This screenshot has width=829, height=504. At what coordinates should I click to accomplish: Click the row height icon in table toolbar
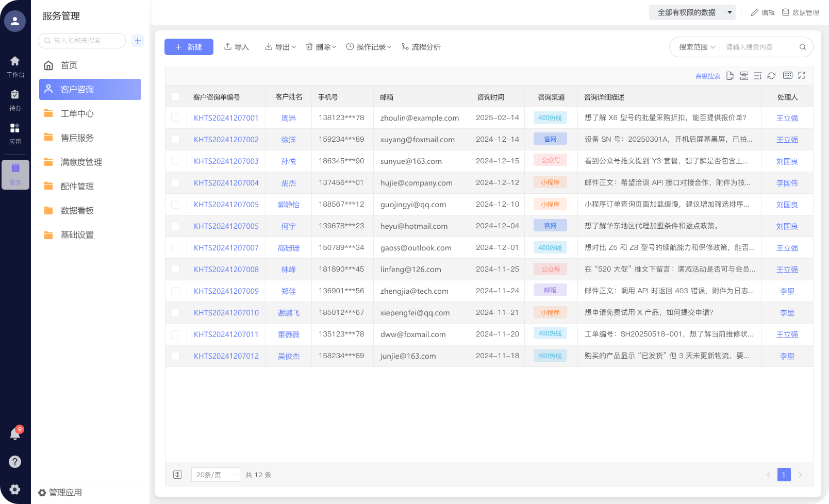tap(757, 76)
